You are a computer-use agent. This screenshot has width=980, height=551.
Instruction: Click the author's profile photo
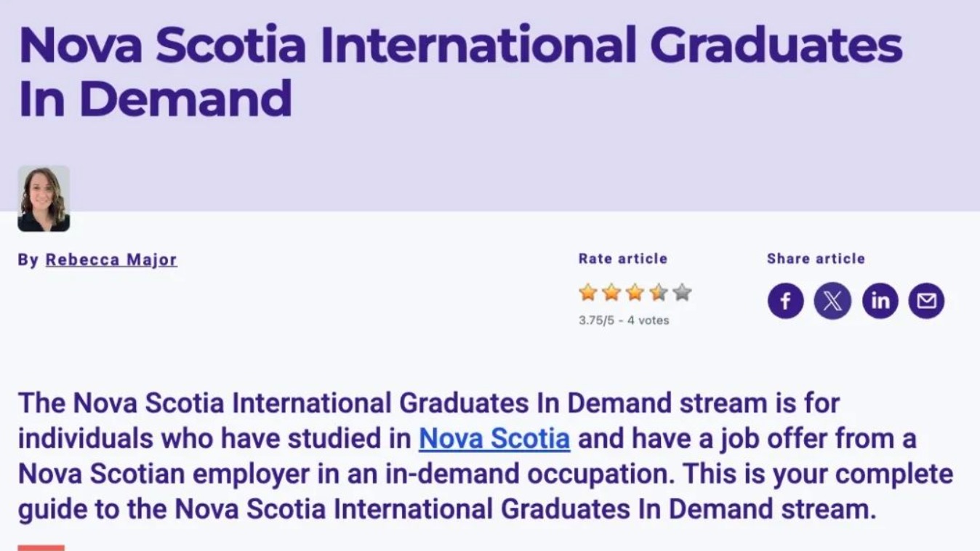click(x=44, y=198)
